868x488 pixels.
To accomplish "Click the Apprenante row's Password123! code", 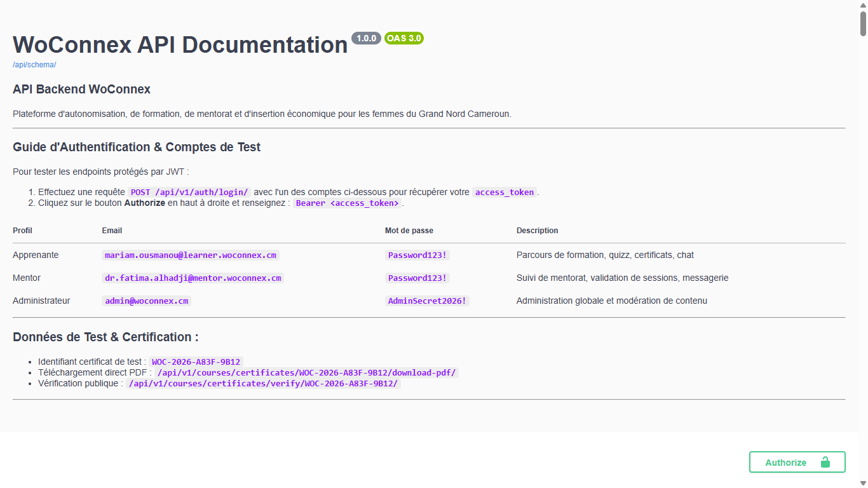I will [x=417, y=255].
